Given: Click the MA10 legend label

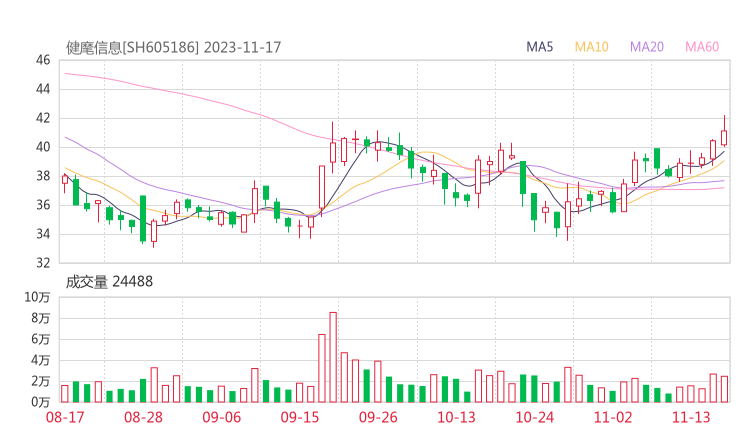Looking at the screenshot, I should click(591, 47).
